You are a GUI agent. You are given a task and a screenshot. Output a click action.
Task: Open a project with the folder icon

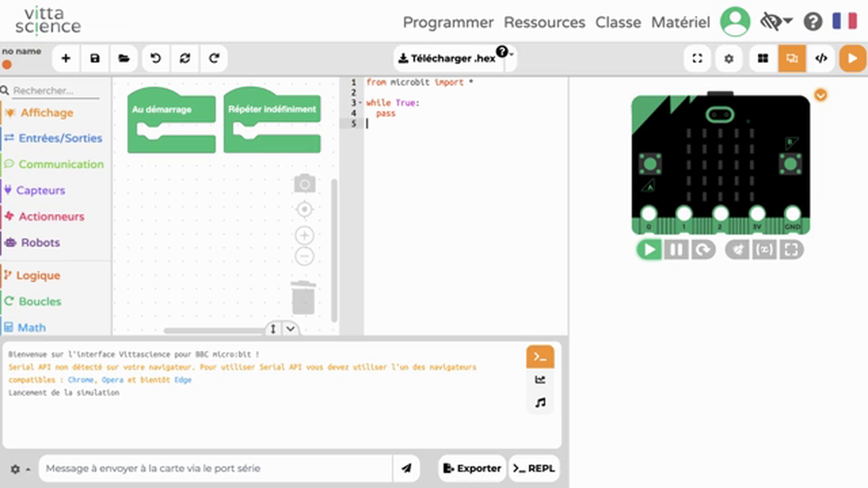click(x=124, y=58)
